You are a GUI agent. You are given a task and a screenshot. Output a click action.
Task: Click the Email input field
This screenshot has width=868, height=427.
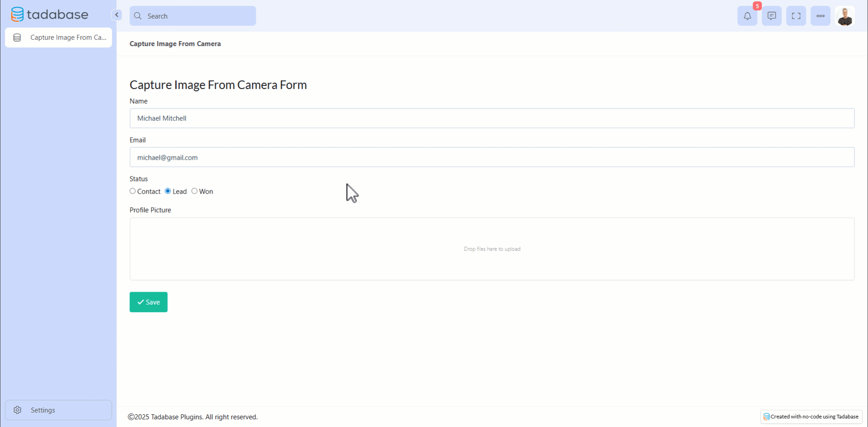point(492,157)
